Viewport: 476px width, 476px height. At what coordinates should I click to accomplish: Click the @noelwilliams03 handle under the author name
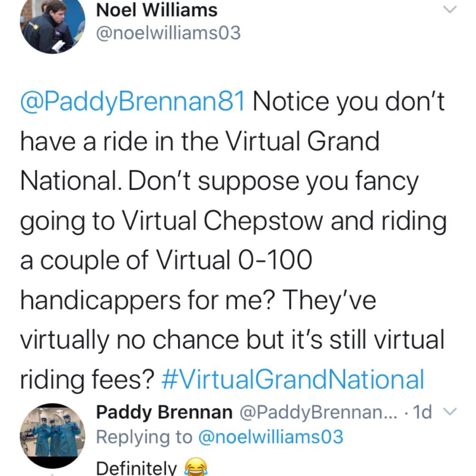(x=169, y=33)
